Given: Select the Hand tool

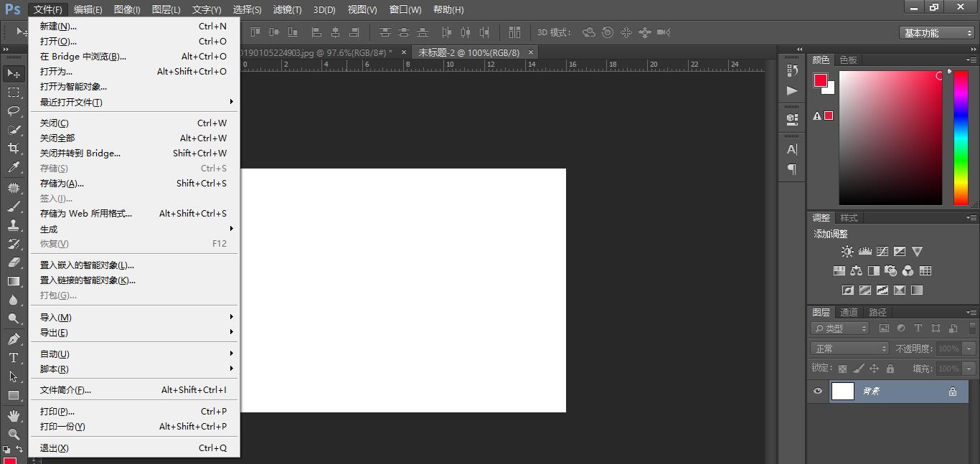Looking at the screenshot, I should [x=14, y=416].
